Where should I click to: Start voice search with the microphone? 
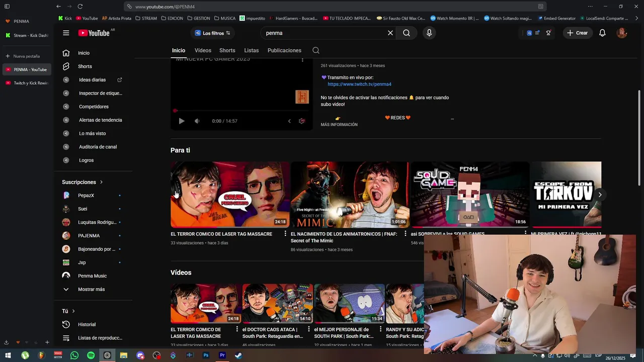[x=429, y=33]
